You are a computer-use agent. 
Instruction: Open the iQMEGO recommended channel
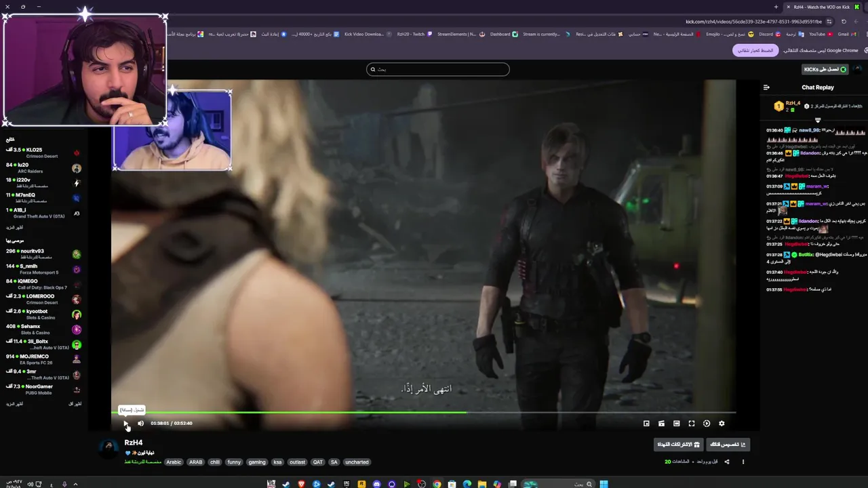43,284
